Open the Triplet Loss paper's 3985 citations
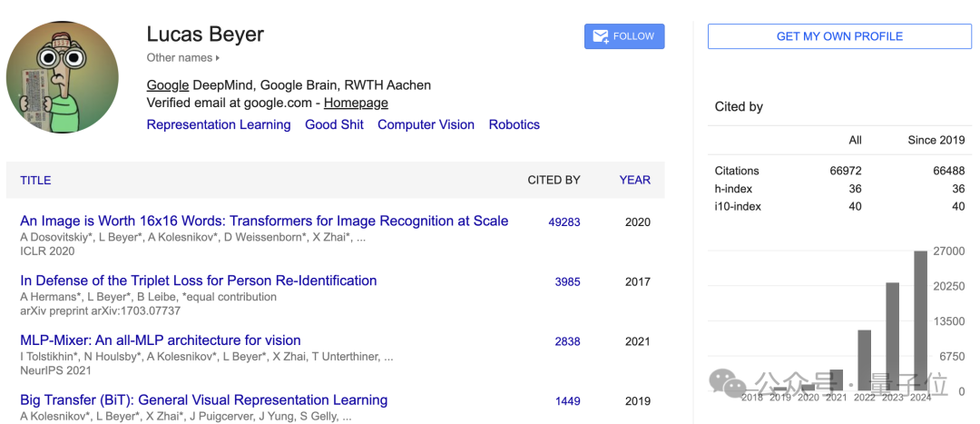Image resolution: width=980 pixels, height=424 pixels. point(567,281)
